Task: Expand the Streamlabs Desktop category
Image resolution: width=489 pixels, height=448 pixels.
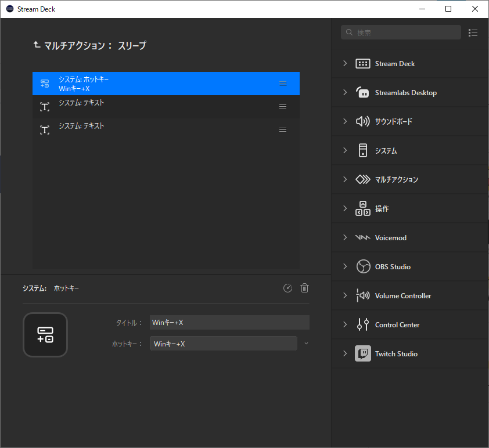Action: 345,92
